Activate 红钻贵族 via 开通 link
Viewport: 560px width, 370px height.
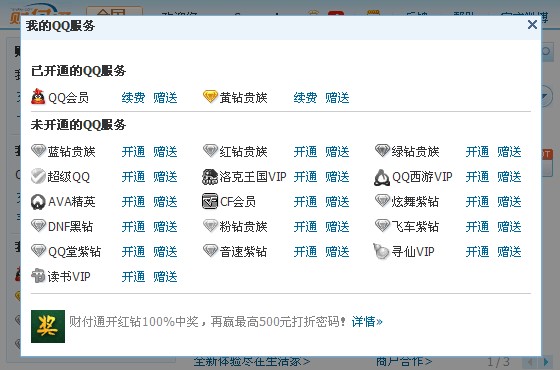pyautogui.click(x=305, y=152)
